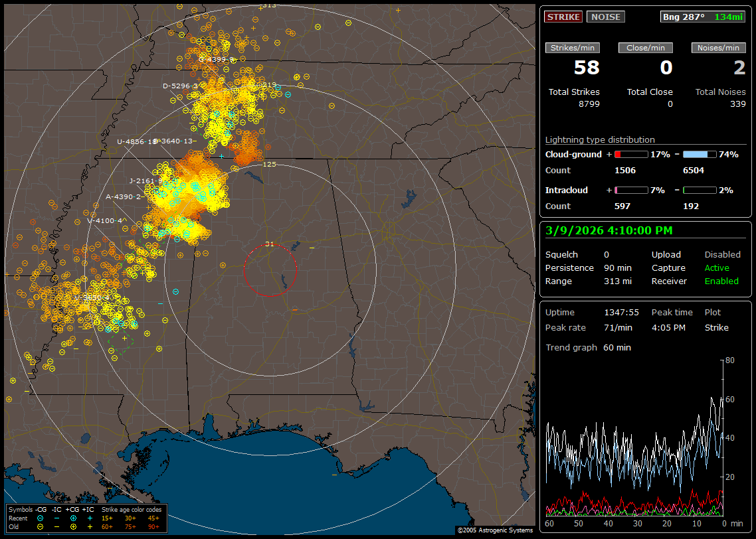
Task: Toggle the Receiver Enabled status
Action: coord(721,281)
